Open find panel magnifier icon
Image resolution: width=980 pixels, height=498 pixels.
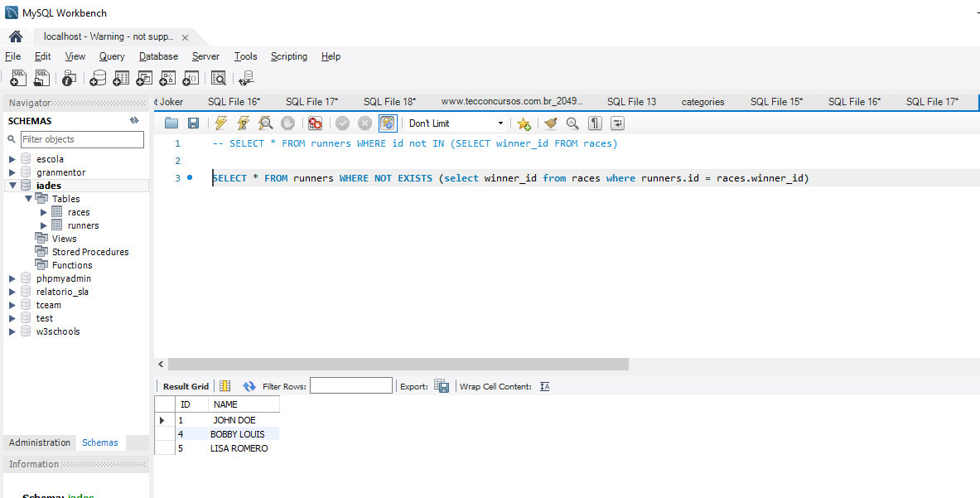tap(572, 123)
